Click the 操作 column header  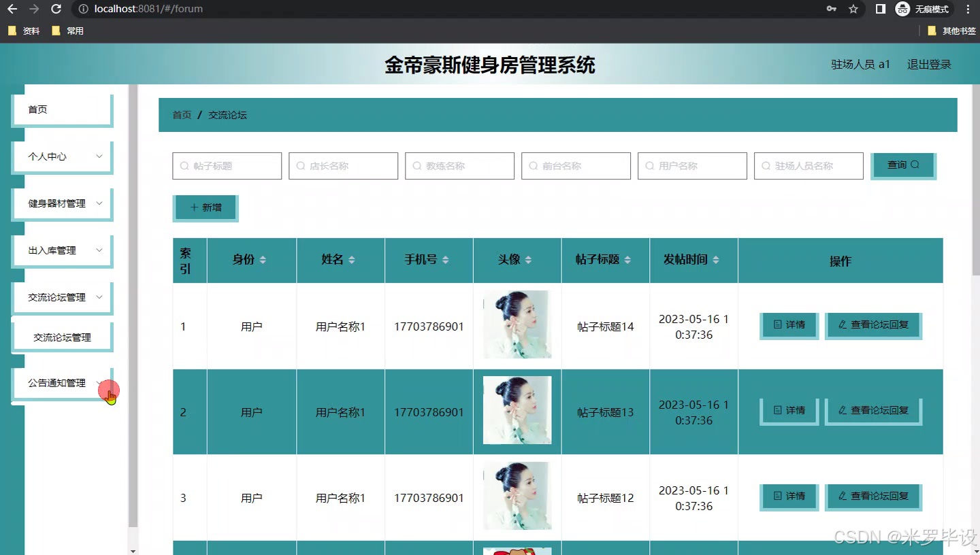click(x=840, y=261)
